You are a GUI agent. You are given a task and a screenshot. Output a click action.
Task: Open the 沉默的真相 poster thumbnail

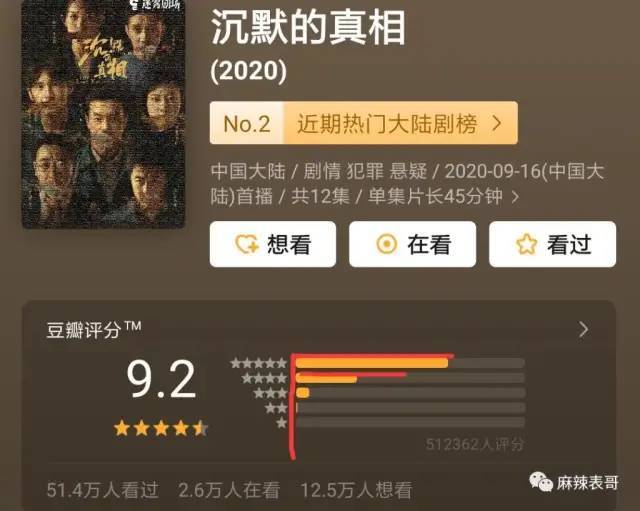(x=103, y=114)
